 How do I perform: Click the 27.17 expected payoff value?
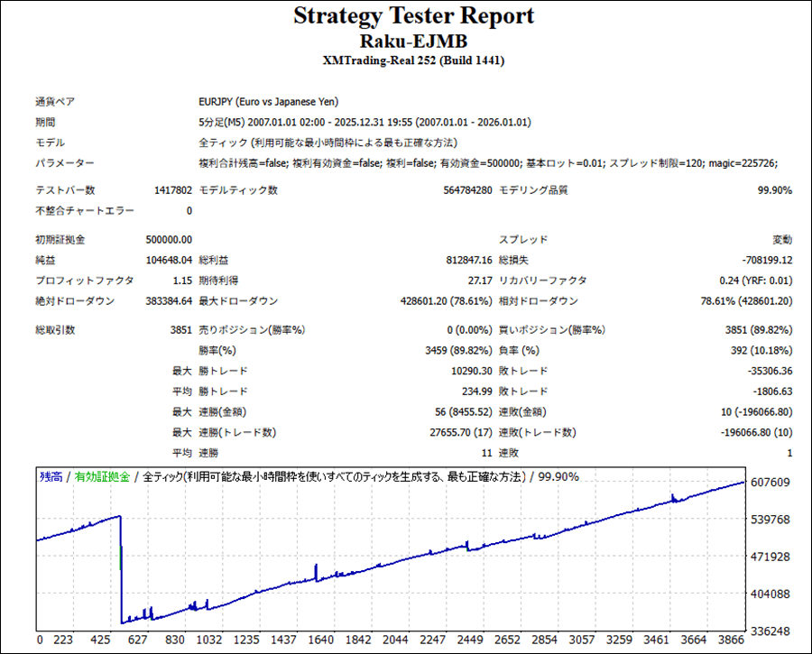[480, 281]
